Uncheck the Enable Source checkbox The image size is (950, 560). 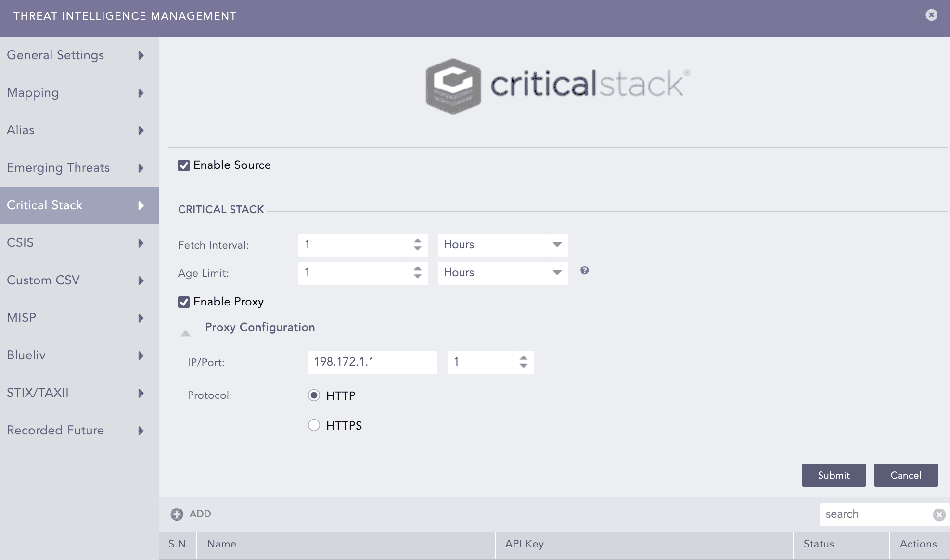pos(184,165)
